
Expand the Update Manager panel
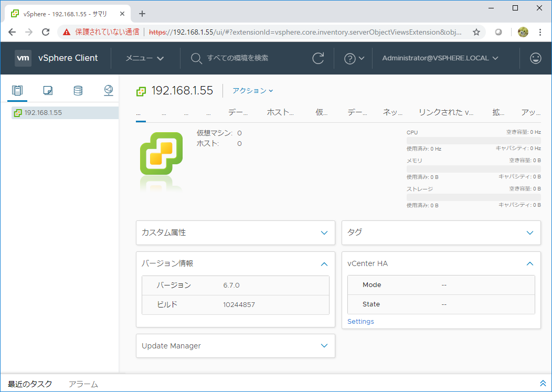[x=324, y=346]
